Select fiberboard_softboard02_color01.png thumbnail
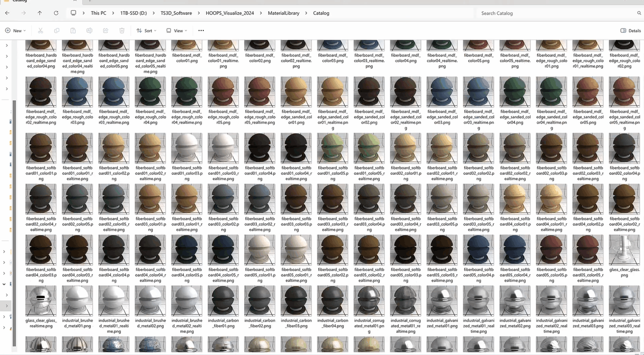644x355 pixels. (406, 148)
